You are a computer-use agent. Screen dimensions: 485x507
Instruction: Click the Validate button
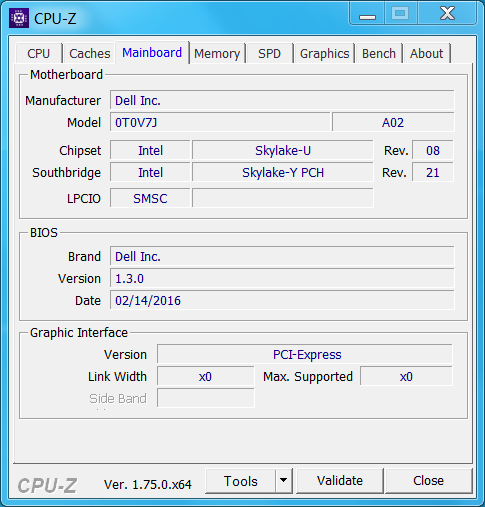[x=340, y=481]
